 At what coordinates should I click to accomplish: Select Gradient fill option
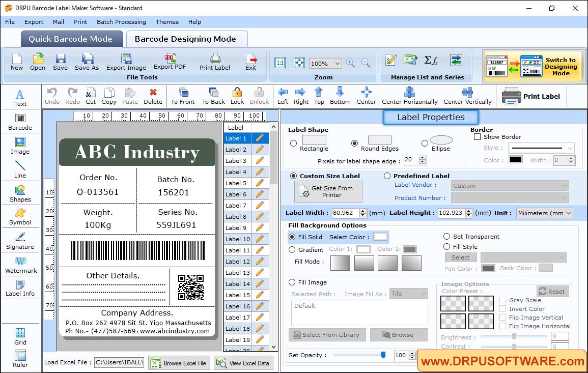(292, 250)
